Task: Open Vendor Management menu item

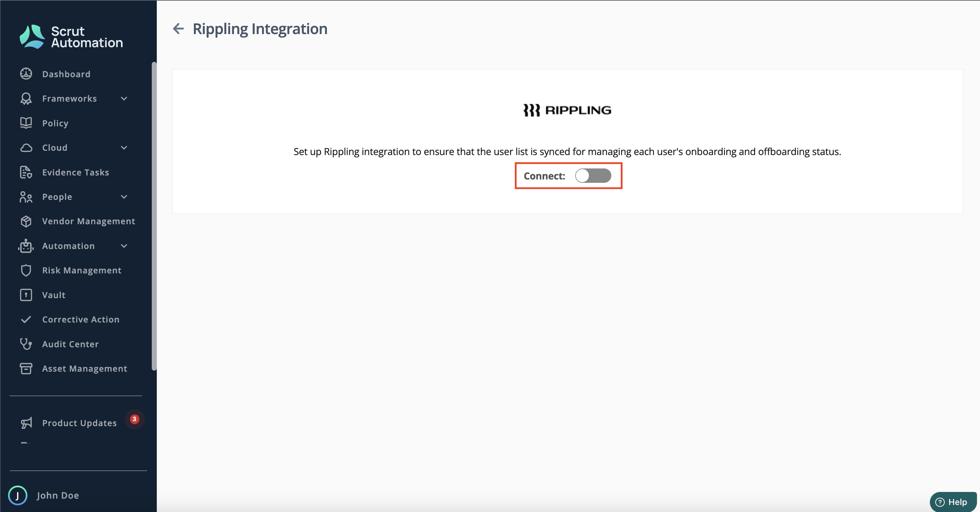Action: click(x=89, y=221)
